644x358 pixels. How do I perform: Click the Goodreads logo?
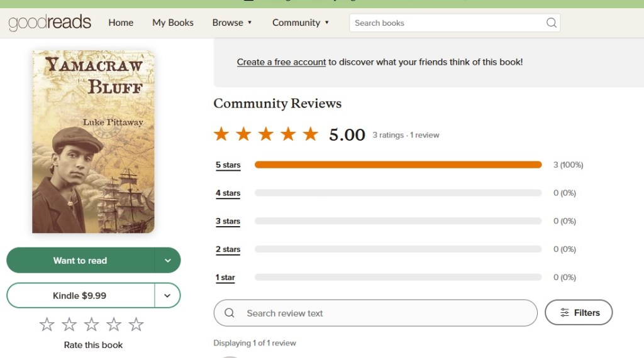[x=50, y=23]
